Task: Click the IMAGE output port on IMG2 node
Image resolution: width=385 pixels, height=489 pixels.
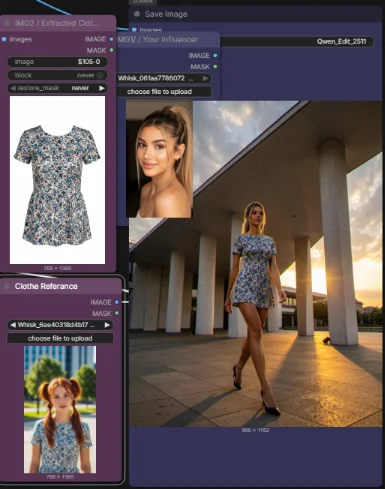Action: [x=111, y=39]
